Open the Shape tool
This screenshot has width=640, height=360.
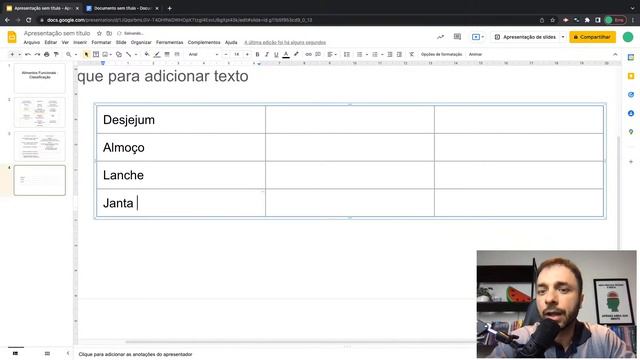pos(118,54)
